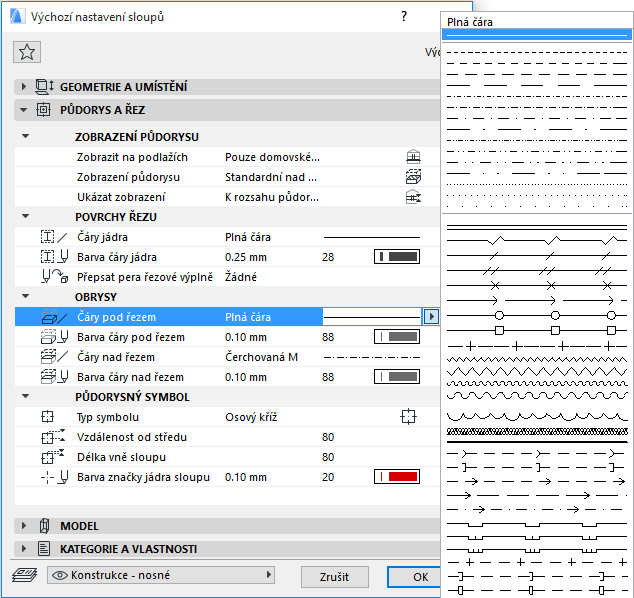Choose the line type with X crosses
The width and height of the screenshot is (634, 598).
[537, 285]
